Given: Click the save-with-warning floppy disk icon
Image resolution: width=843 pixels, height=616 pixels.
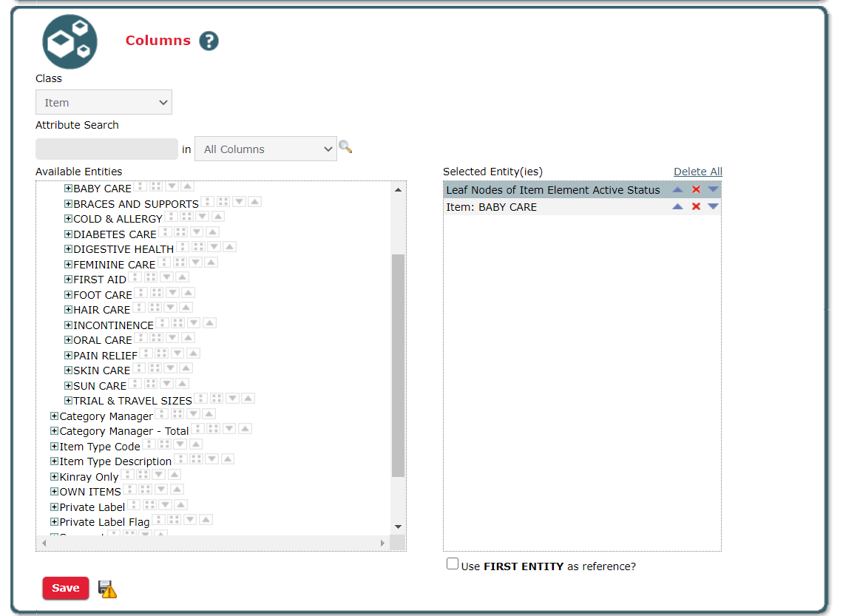Looking at the screenshot, I should (108, 589).
